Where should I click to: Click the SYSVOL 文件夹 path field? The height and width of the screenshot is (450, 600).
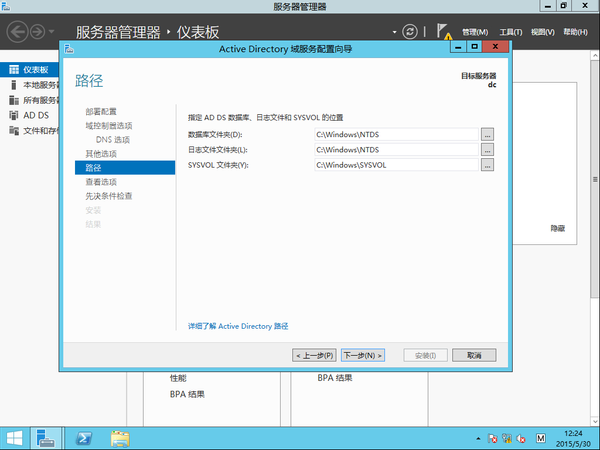396,165
